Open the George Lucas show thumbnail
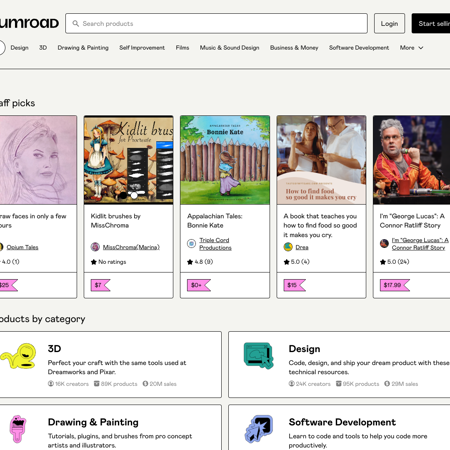 (x=412, y=160)
